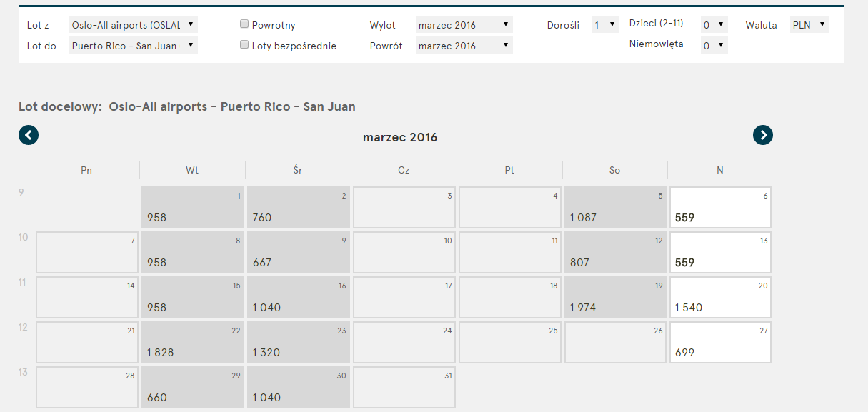Select March 15 fare 958

pos(193,298)
